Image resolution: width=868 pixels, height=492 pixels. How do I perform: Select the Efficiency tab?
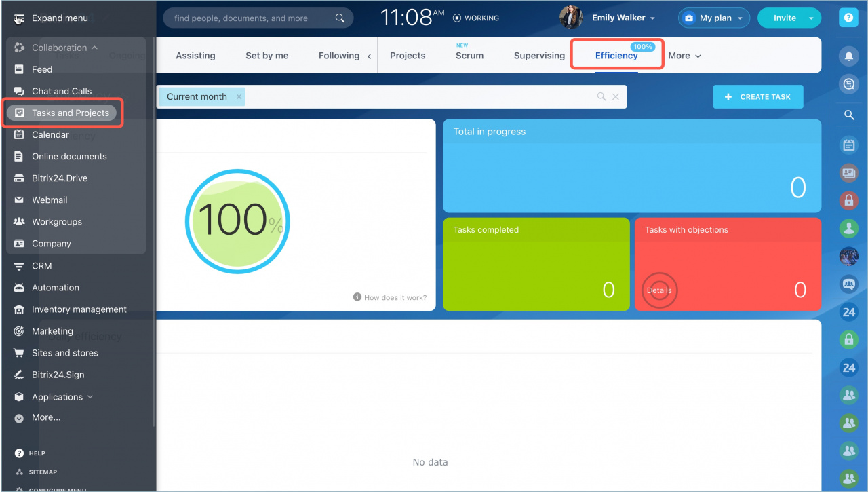(x=616, y=56)
